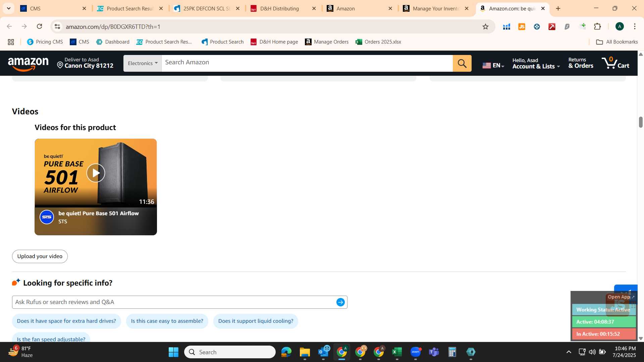Screen dimensions: 644x362
Task: Open the Chrome three-dot menu
Action: (x=635, y=26)
